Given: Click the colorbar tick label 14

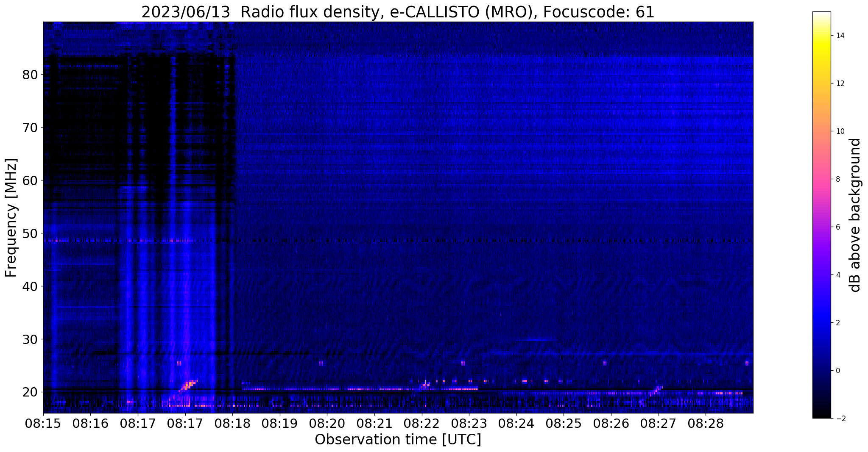Looking at the screenshot, I should click(x=840, y=36).
